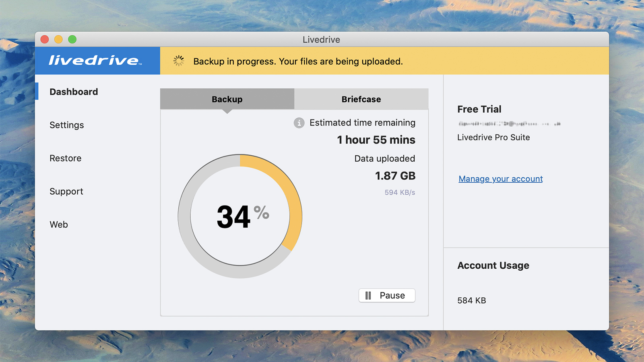
Task: Click the 'Data uploaded' label
Action: tap(385, 158)
